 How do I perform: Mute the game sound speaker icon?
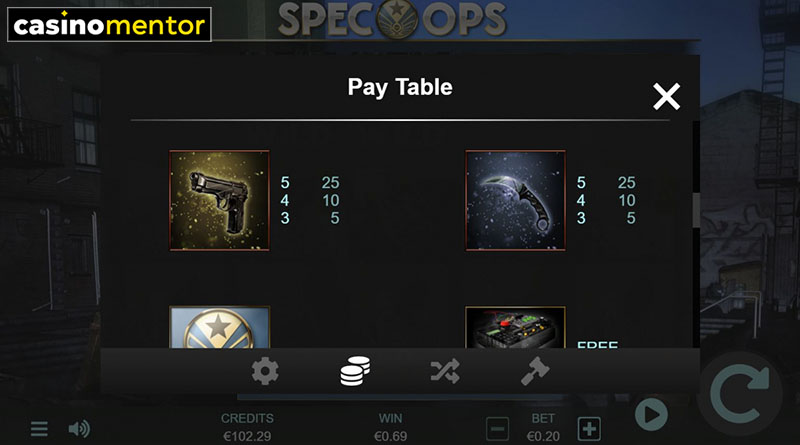coord(79,429)
